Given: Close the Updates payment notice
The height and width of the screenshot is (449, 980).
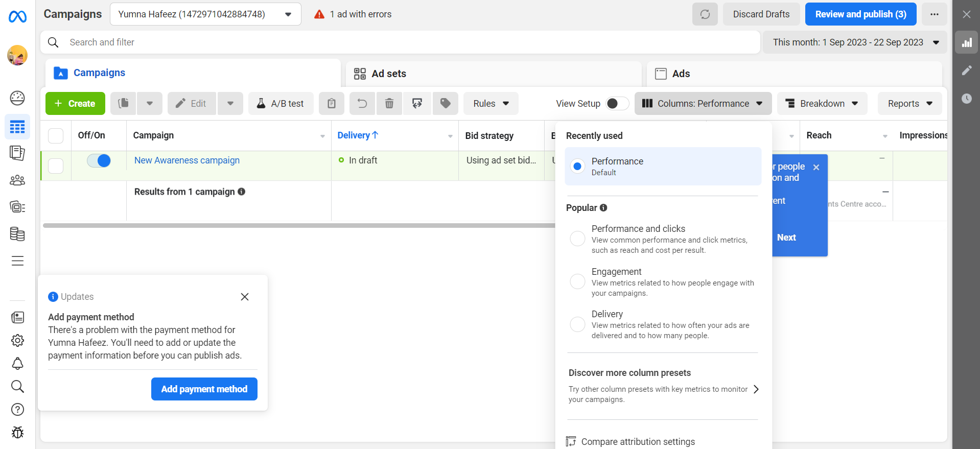Looking at the screenshot, I should 245,297.
